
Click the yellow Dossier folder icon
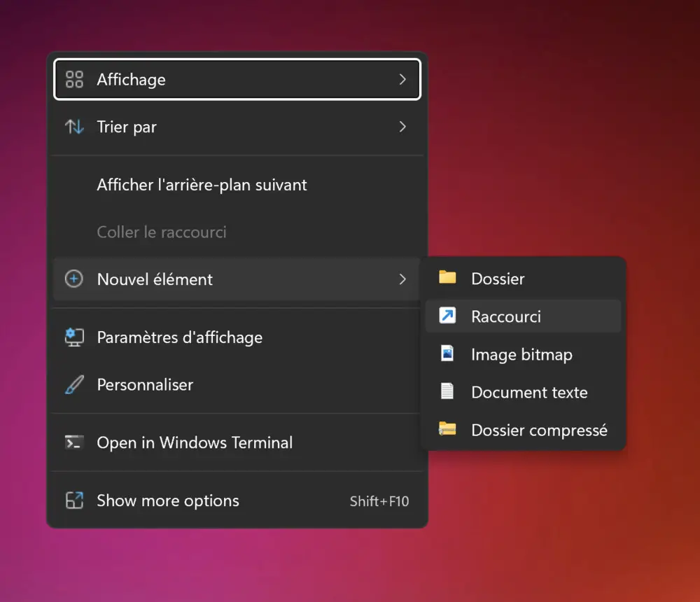coord(447,278)
